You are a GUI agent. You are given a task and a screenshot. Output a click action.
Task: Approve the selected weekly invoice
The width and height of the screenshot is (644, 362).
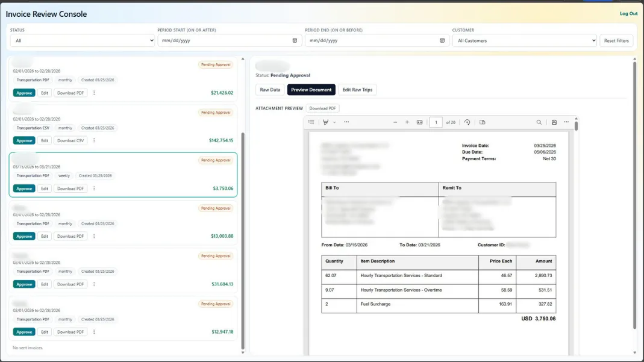click(x=24, y=188)
